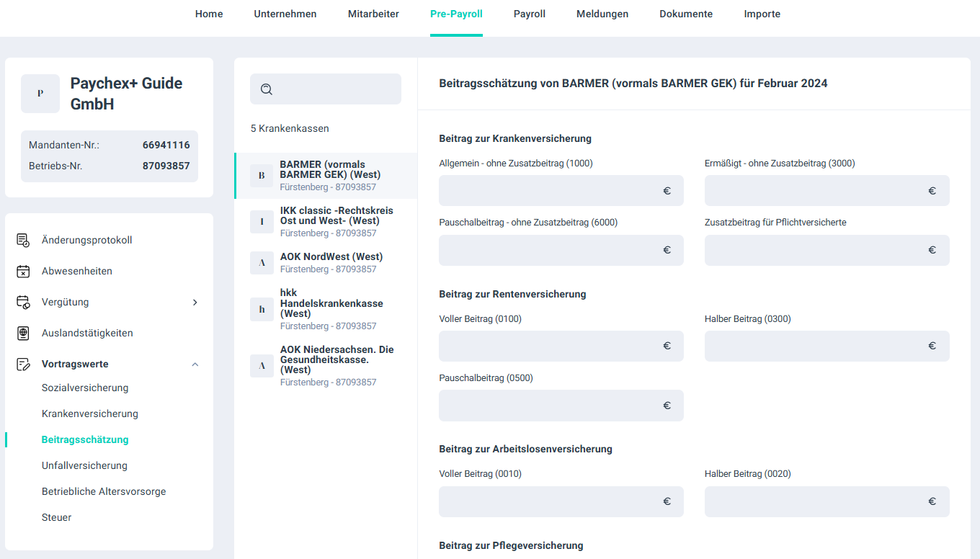Open the Importe tab
The height and width of the screenshot is (559, 980).
pyautogui.click(x=762, y=14)
